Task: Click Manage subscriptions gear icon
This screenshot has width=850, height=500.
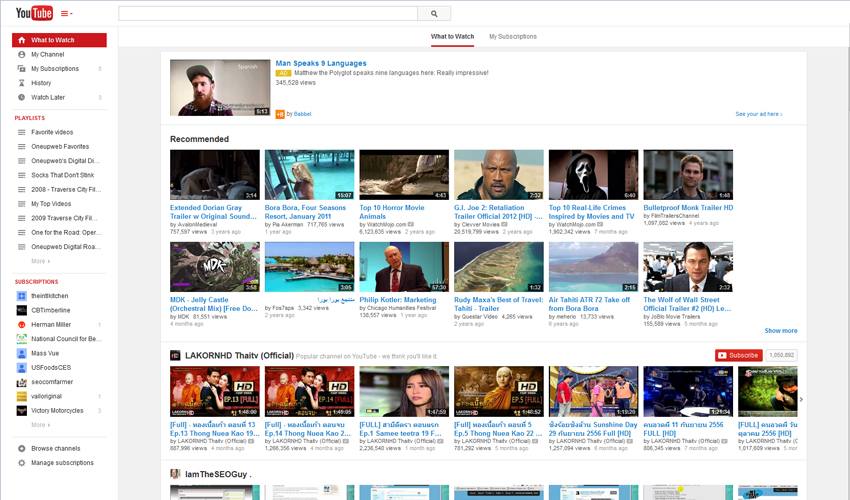Action: click(x=22, y=463)
